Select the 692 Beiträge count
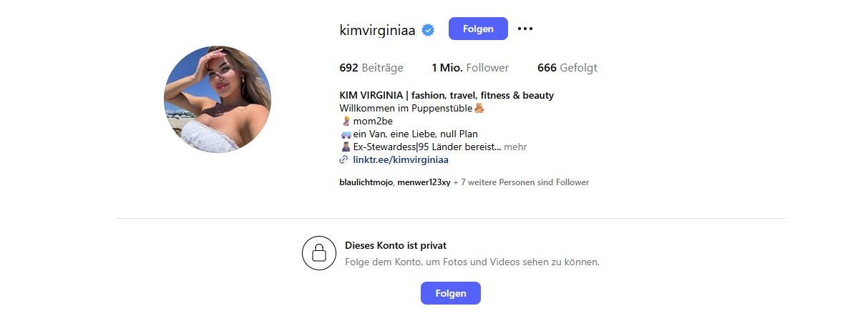 tap(371, 68)
